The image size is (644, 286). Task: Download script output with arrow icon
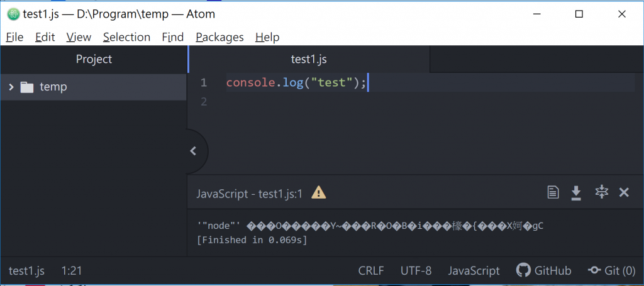click(x=577, y=192)
